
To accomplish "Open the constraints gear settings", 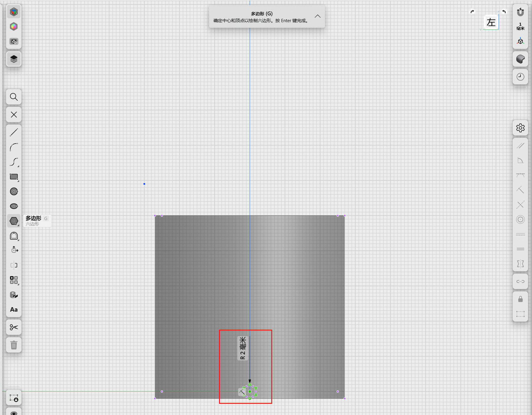I will point(520,128).
